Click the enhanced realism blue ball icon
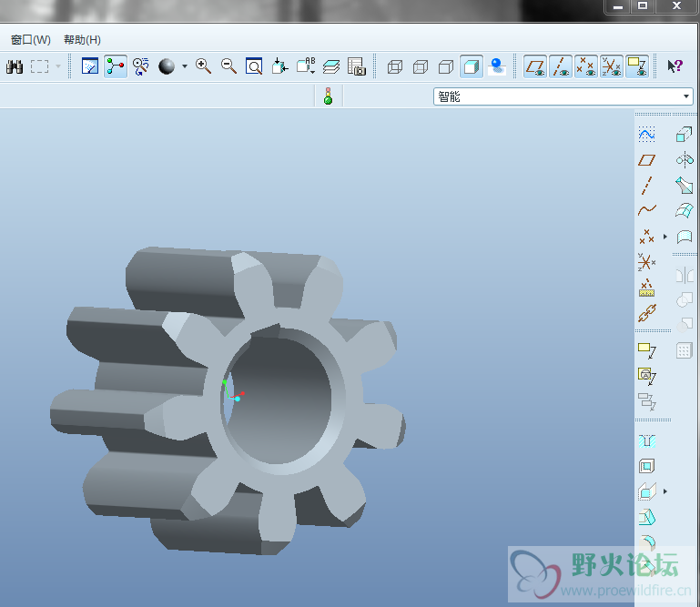Viewport: 700px width, 607px height. 497,66
